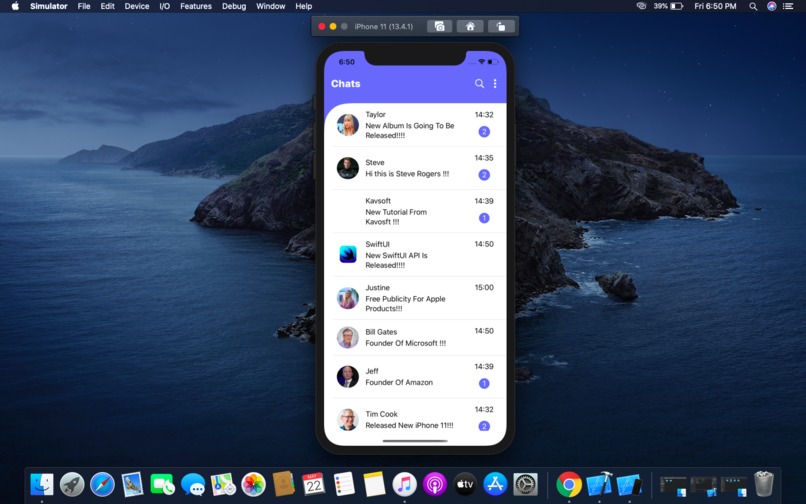Screen dimensions: 806x504
Task: Open the Device menu
Action: 137,6
